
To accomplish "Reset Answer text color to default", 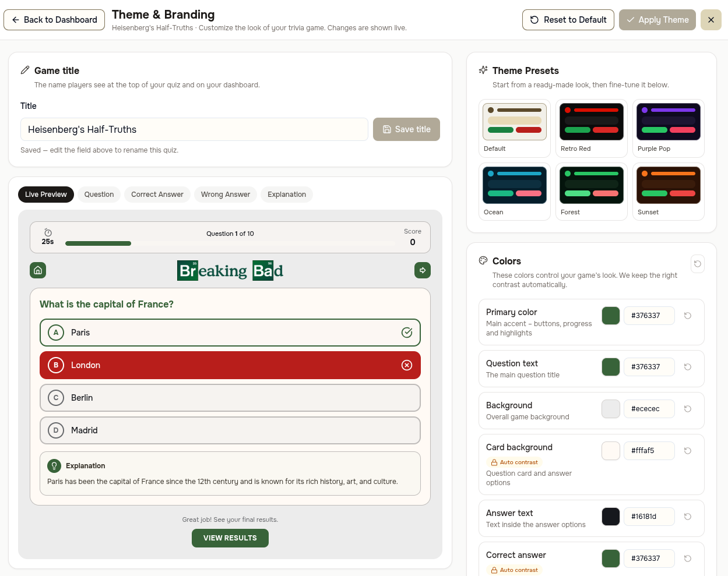I will tap(688, 517).
